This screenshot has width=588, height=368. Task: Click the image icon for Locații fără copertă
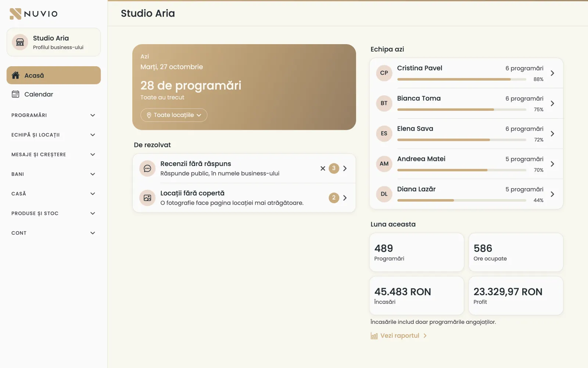pos(147,198)
